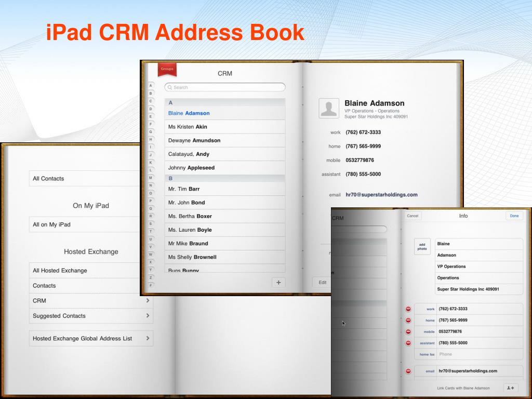Tap mobile number 0532779876 on contact page

[x=360, y=160]
